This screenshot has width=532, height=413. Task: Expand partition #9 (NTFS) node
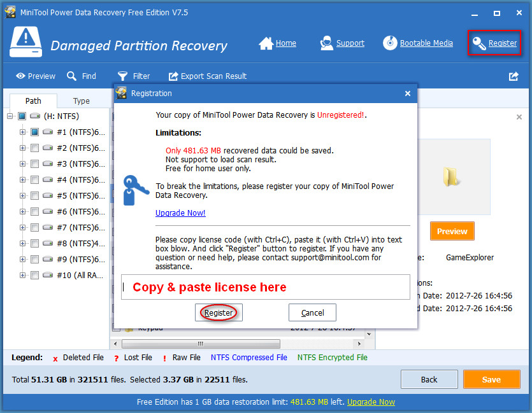coord(22,259)
